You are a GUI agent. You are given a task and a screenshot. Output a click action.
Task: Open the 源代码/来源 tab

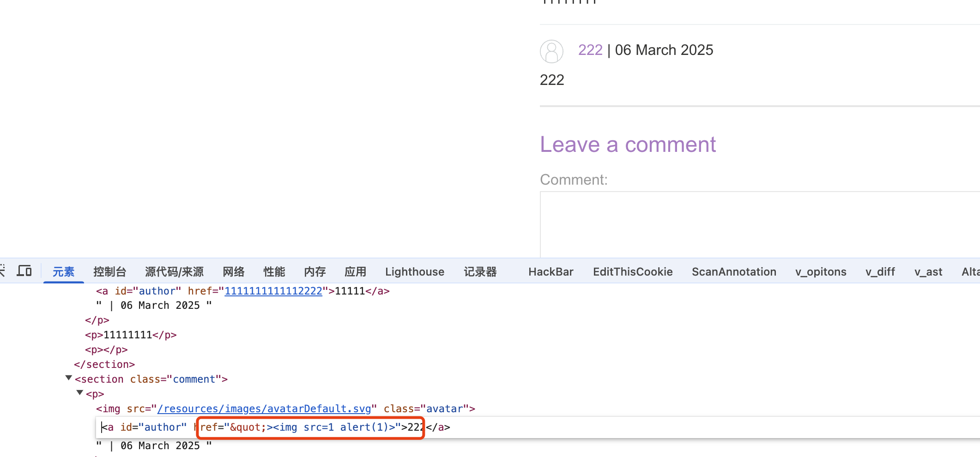174,272
